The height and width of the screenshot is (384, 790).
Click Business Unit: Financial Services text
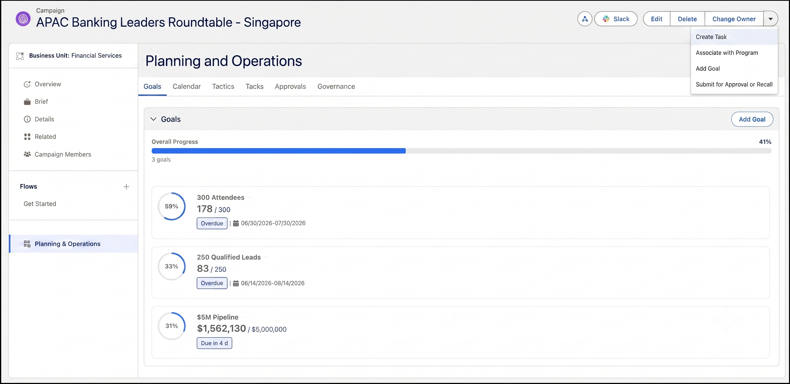75,56
